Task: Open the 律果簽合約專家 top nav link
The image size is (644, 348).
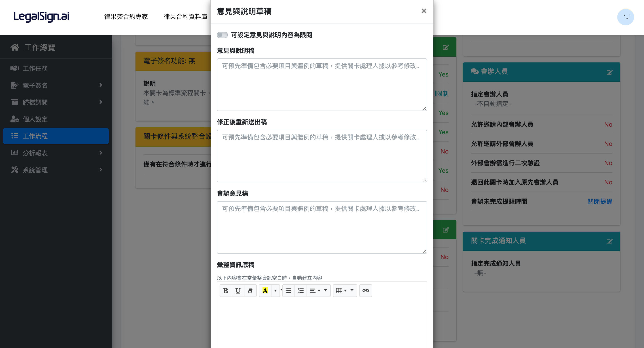Action: [126, 17]
